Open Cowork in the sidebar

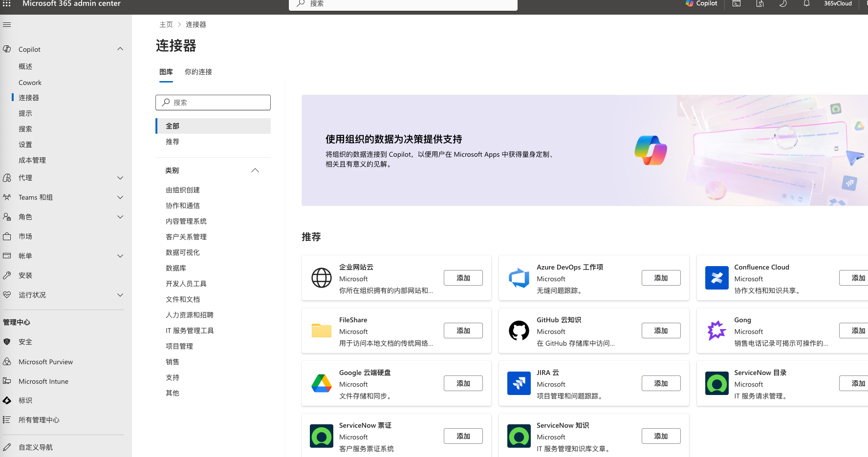pos(30,83)
